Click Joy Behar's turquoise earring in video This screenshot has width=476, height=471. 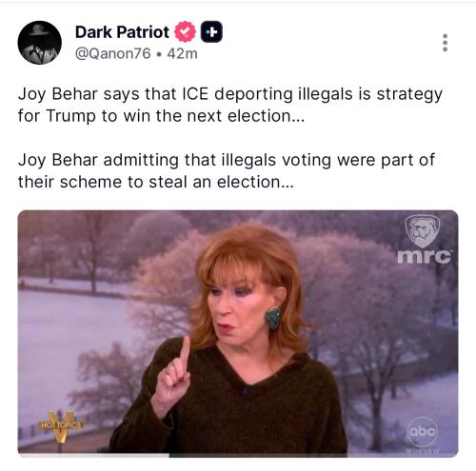pos(273,318)
